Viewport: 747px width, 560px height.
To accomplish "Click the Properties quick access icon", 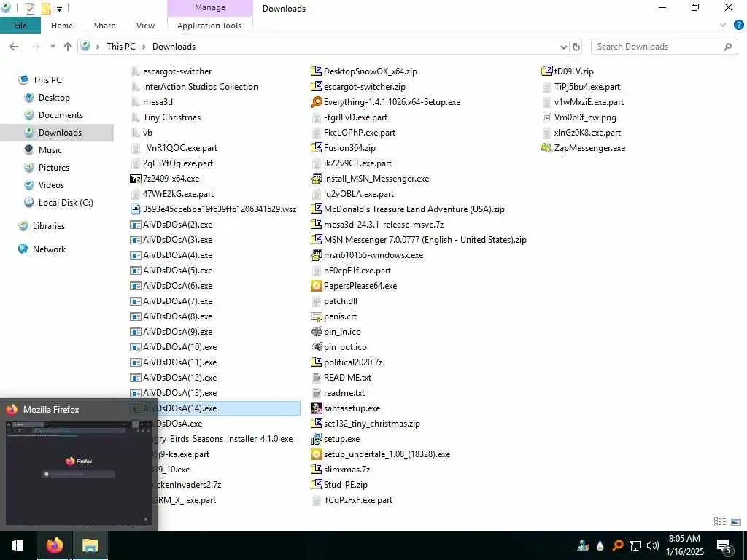I will (29, 8).
